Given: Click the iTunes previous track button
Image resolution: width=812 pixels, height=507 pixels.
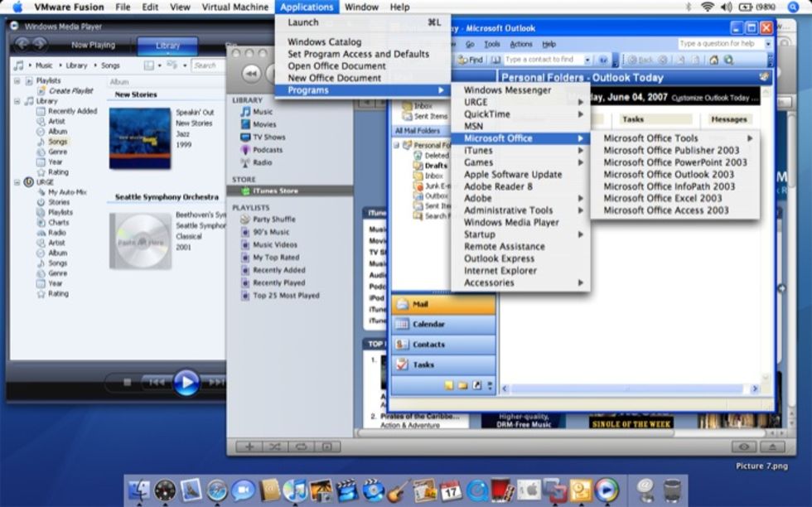Looking at the screenshot, I should point(253,75).
